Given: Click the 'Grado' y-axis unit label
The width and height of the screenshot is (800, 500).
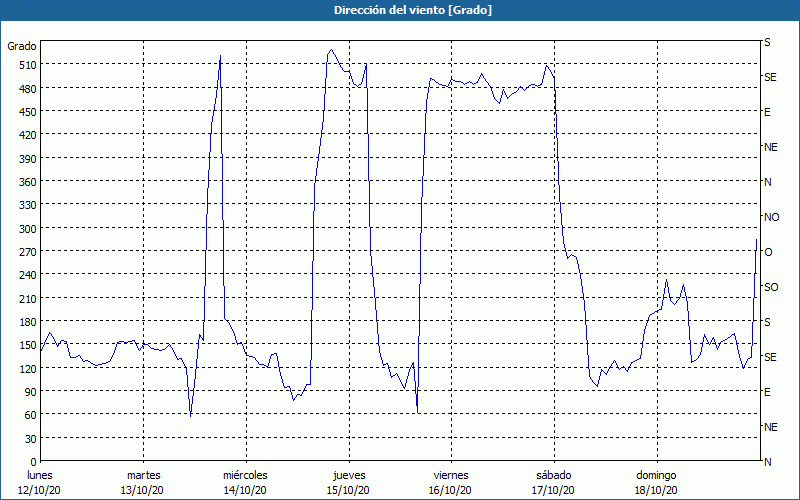Looking at the screenshot, I should click(x=22, y=46).
